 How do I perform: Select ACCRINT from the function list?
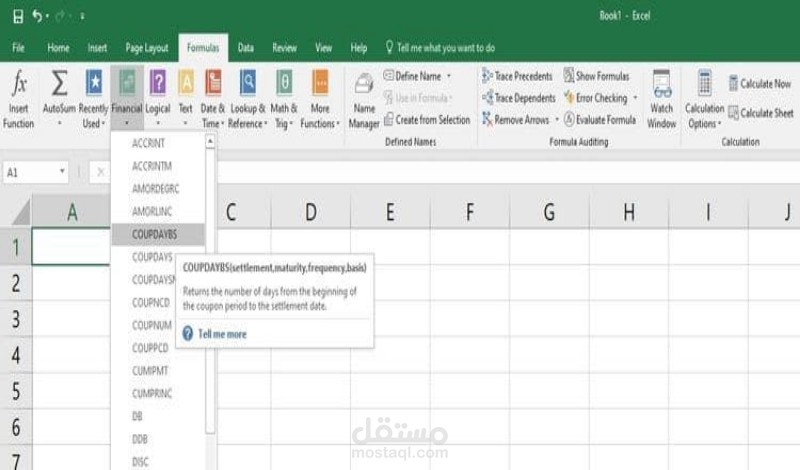pos(158,143)
